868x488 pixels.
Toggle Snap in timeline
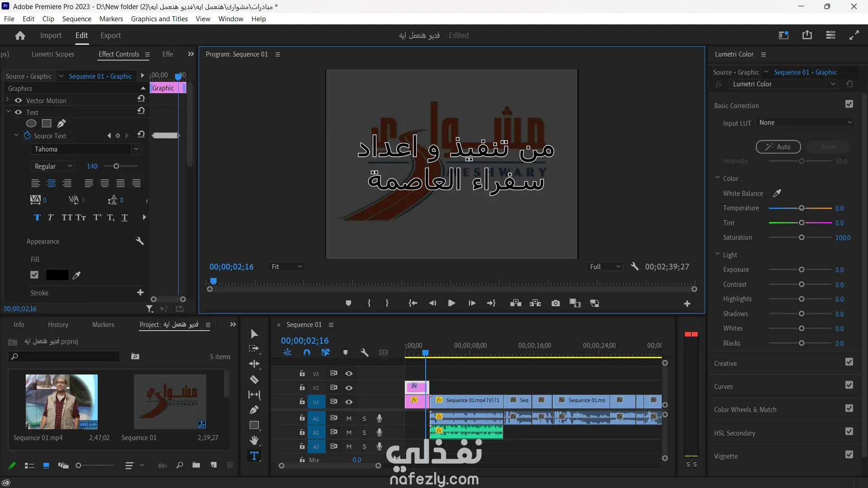[x=307, y=353]
